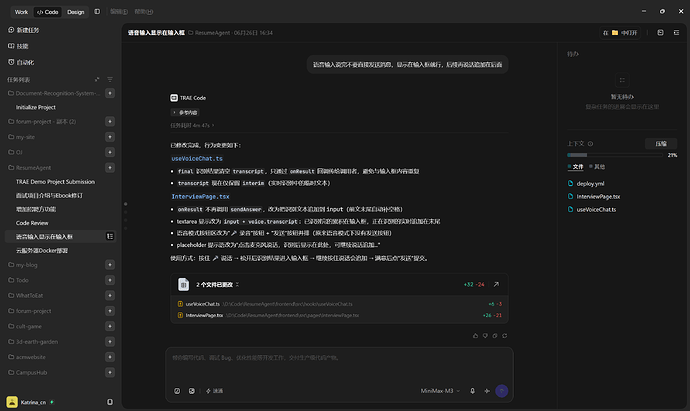The image size is (690, 411).
Task: Toggle the sidebar panel icon beside Design
Action: click(x=97, y=11)
